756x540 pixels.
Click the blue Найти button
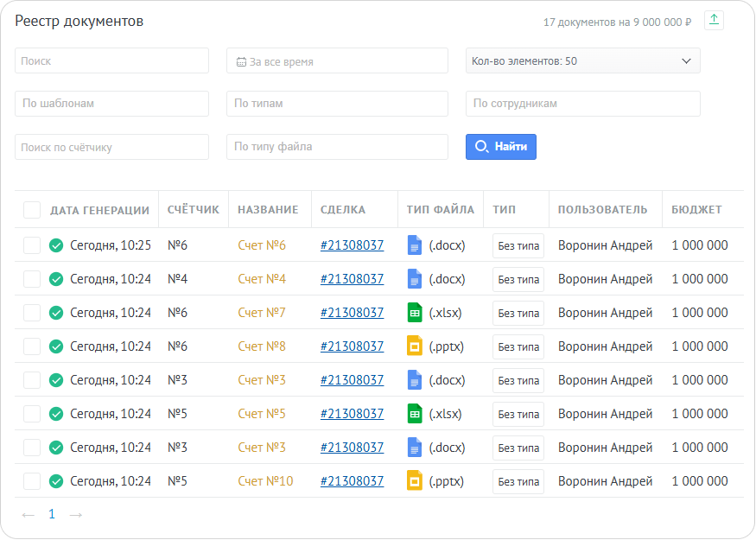tap(501, 147)
